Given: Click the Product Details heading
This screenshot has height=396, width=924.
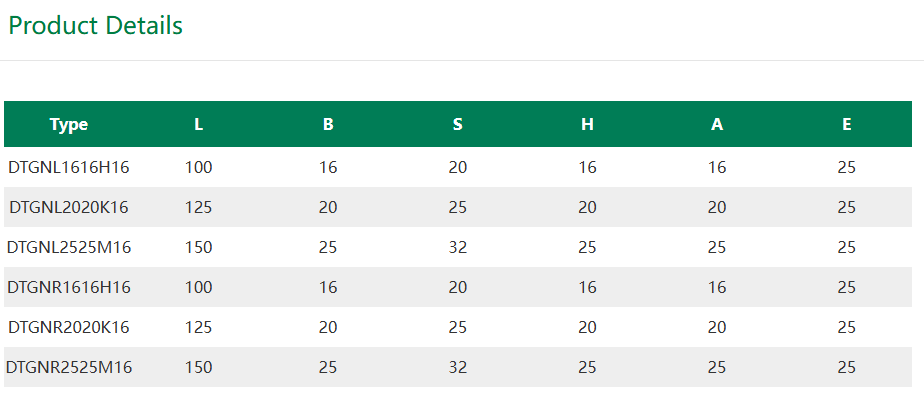Looking at the screenshot, I should (95, 26).
